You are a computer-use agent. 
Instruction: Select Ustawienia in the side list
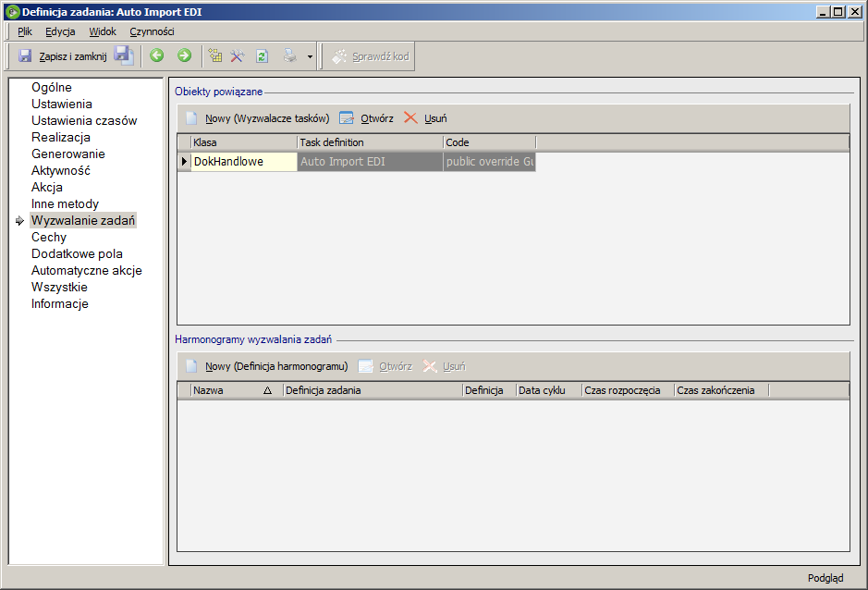tap(61, 104)
